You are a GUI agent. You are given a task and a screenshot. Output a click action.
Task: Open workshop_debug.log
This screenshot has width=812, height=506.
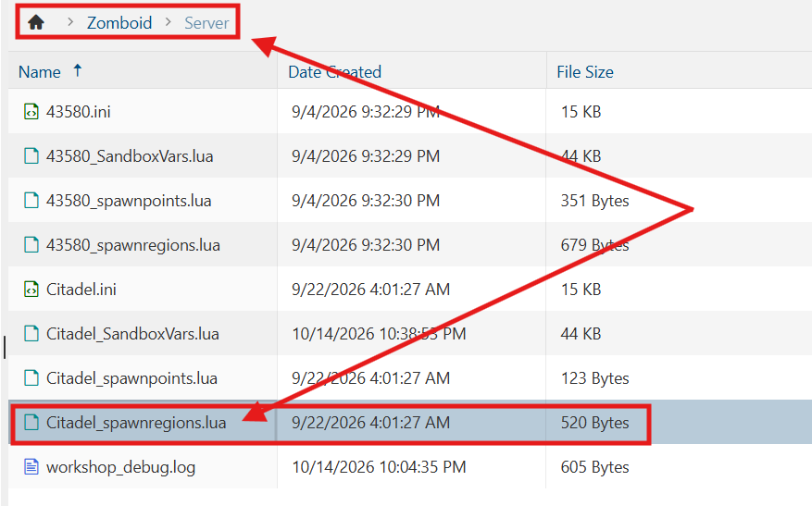120,468
